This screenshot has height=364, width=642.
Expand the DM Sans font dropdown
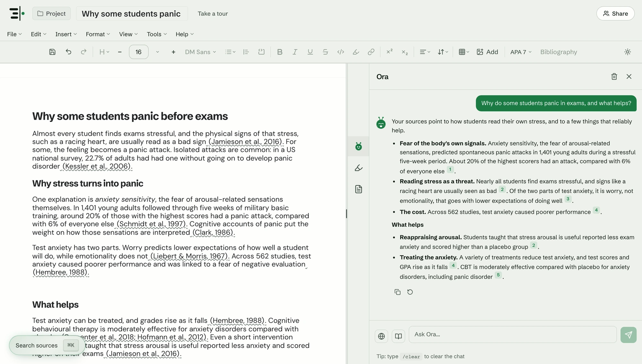tap(200, 52)
